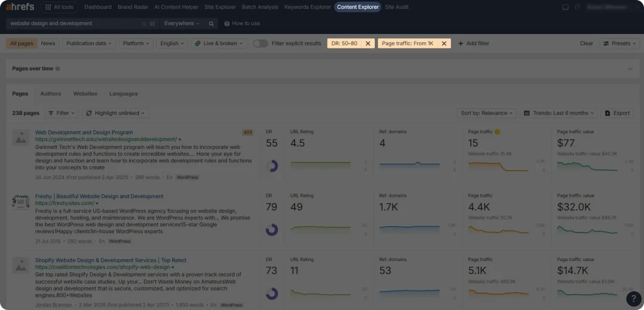Screen dimensions: 644x310
Task: Open the Sort by: Relevance dropdown
Action: [x=487, y=113]
